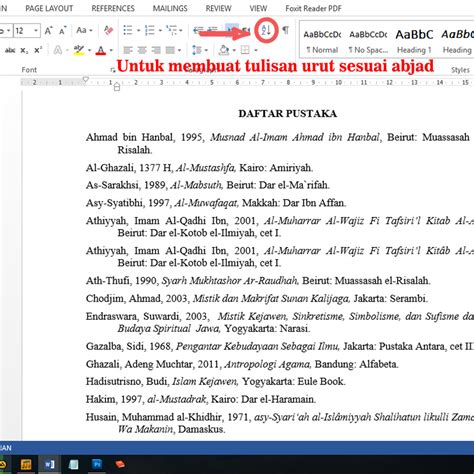
Task: Switch to the REFERENCES tab
Action: click(x=113, y=8)
